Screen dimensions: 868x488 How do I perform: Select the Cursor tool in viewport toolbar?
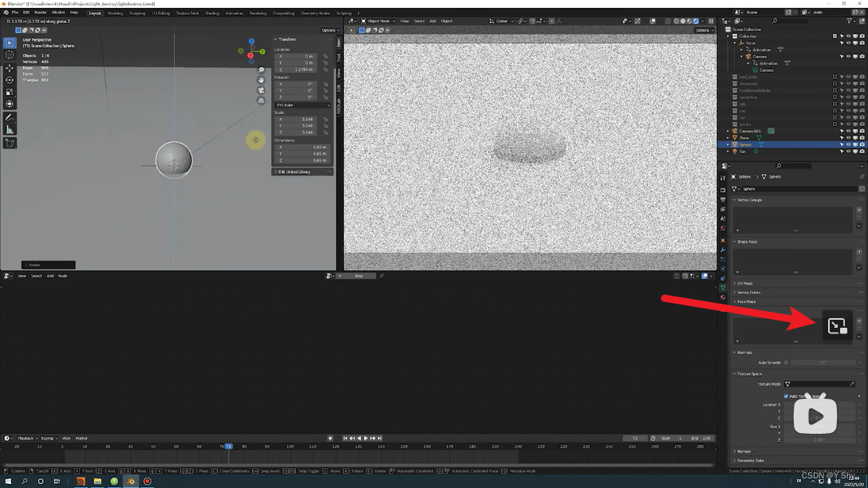[10, 55]
